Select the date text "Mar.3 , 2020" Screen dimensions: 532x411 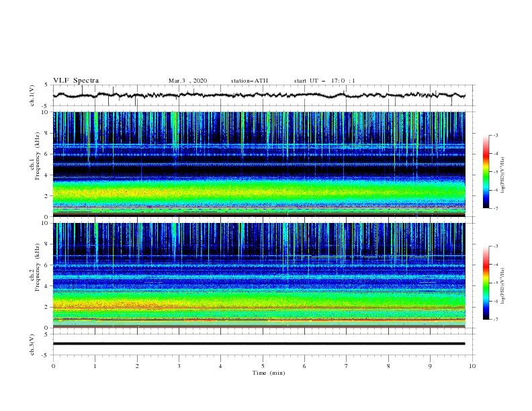pos(187,81)
